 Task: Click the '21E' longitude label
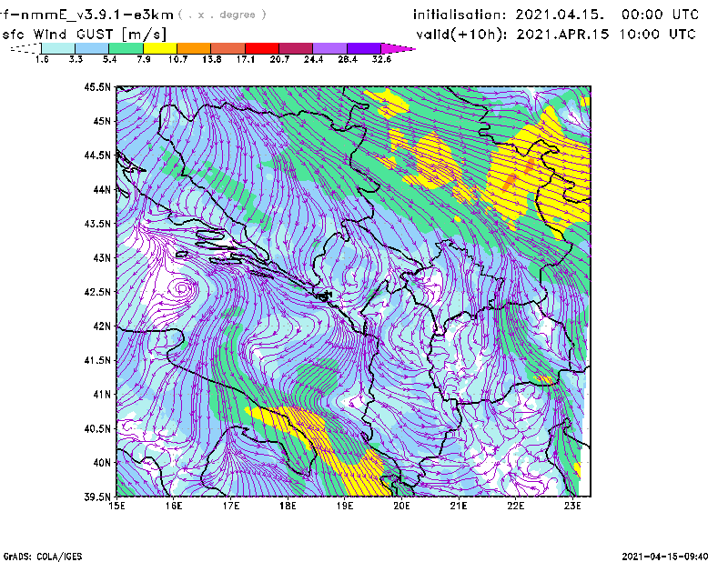click(459, 506)
